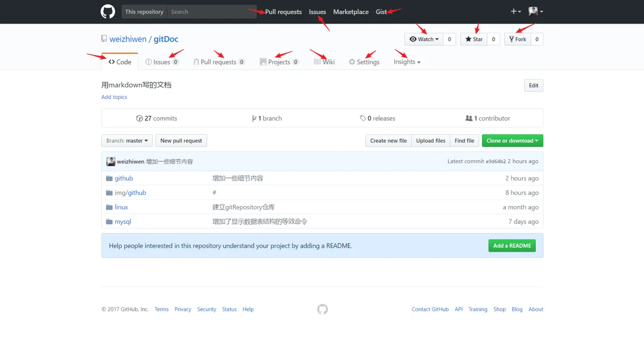Click the weizhiwen commit author name
The width and height of the screenshot is (644, 344).
(131, 161)
